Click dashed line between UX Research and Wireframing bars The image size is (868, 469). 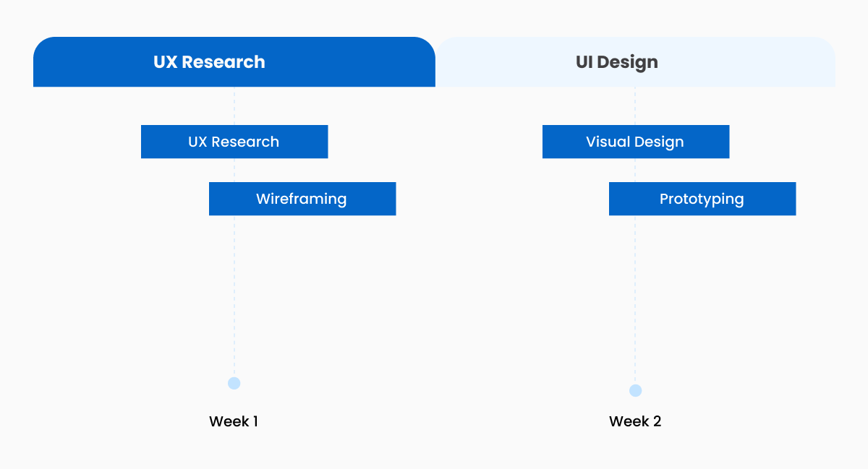pos(234,170)
